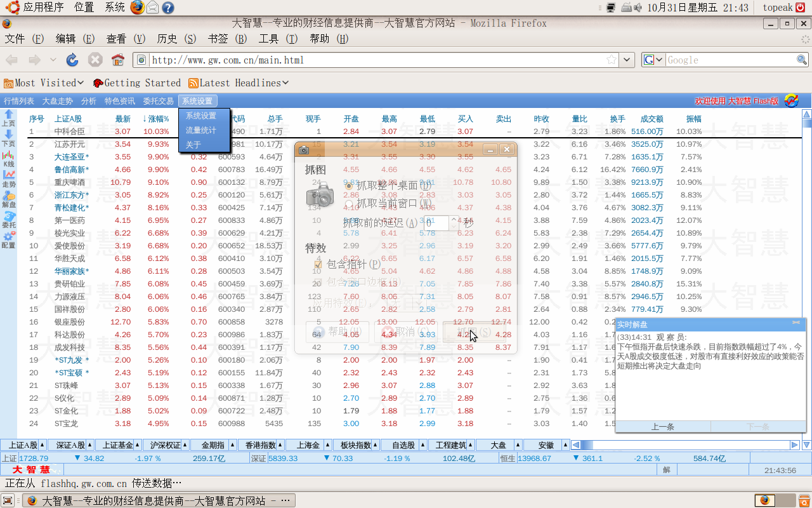Viewport: 812px width, 508px height.
Task: Click the scissors icon on 实时解盘 panel
Action: [796, 323]
